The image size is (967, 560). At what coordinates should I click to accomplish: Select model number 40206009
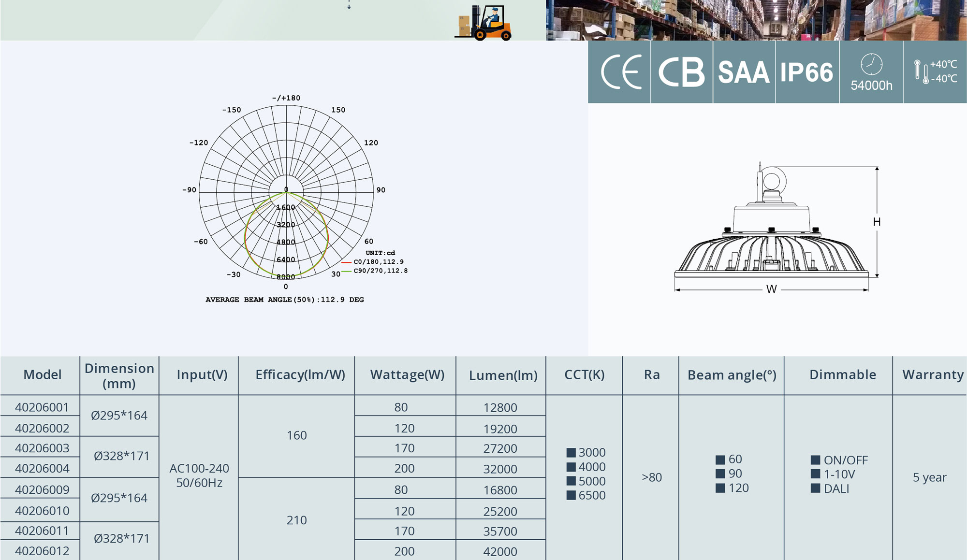pyautogui.click(x=42, y=489)
